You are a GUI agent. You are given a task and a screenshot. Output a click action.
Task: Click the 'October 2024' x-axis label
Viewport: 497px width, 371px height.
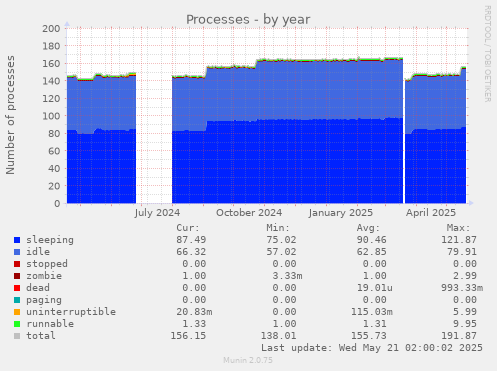[249, 213]
